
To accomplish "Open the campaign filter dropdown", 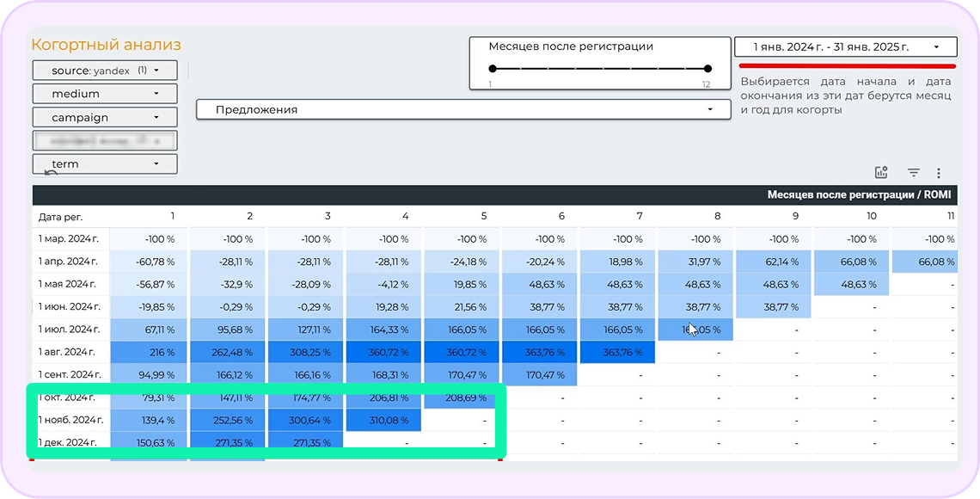I will pos(105,117).
